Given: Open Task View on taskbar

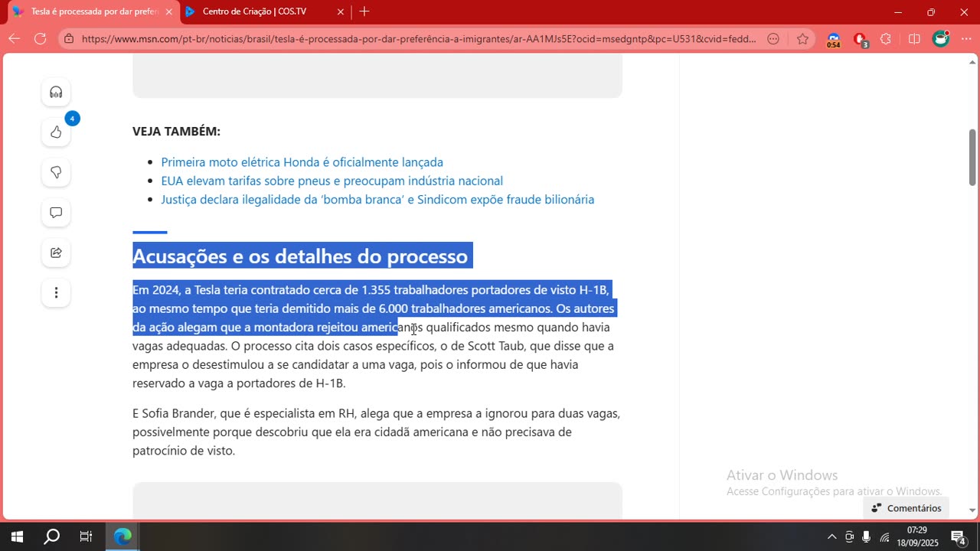Looking at the screenshot, I should (86, 536).
